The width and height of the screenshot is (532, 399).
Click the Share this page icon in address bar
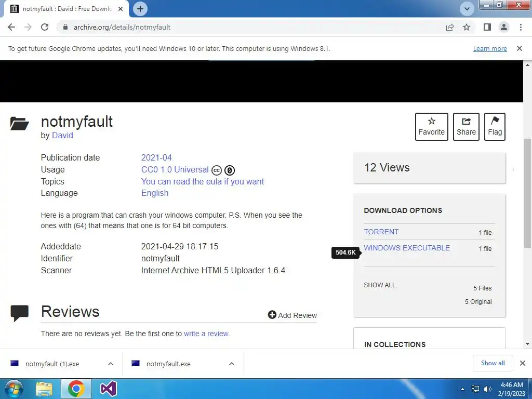point(450,27)
